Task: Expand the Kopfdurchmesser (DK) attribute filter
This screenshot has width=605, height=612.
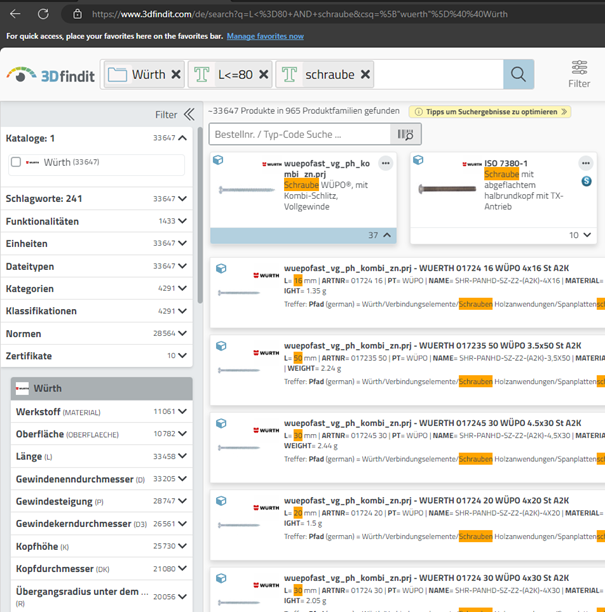Action: 182,568
